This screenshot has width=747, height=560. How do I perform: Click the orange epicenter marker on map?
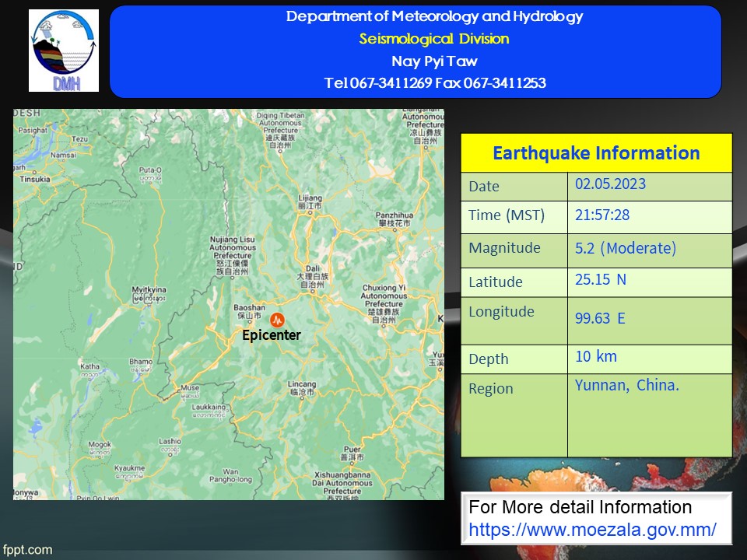coord(277,320)
